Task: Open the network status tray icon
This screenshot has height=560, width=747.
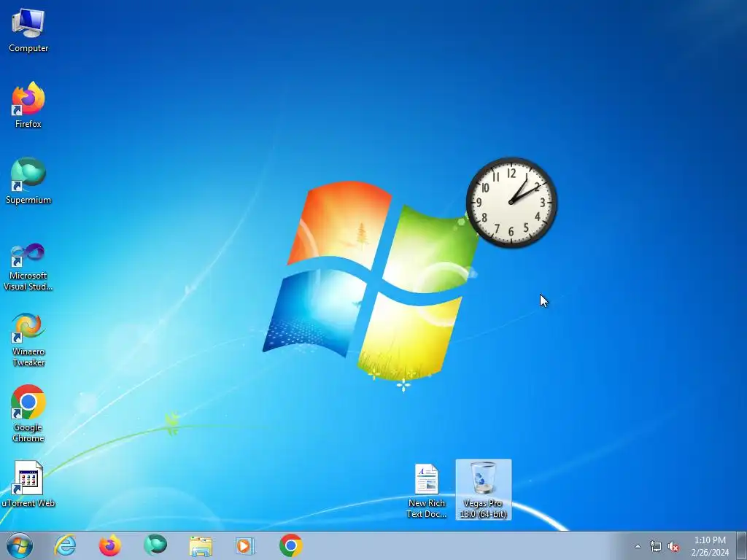Action: pyautogui.click(x=656, y=547)
